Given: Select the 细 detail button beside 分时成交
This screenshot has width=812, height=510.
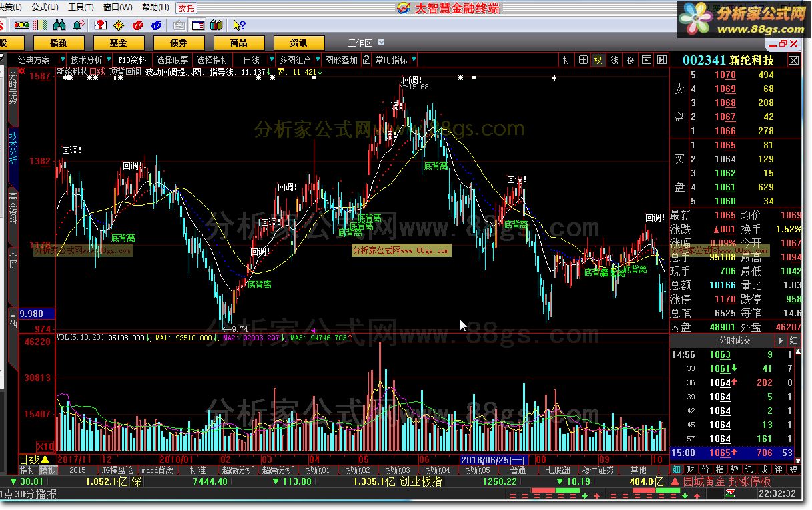Looking at the screenshot, I should (793, 340).
